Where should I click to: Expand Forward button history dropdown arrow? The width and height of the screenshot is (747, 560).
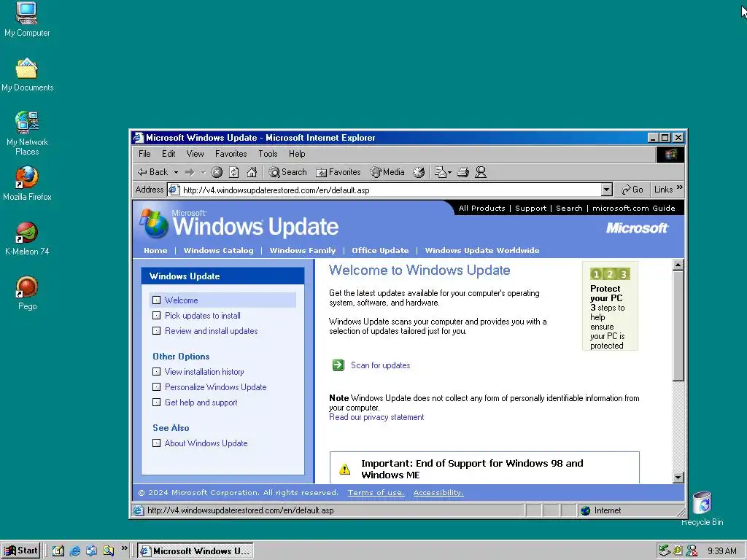(203, 172)
